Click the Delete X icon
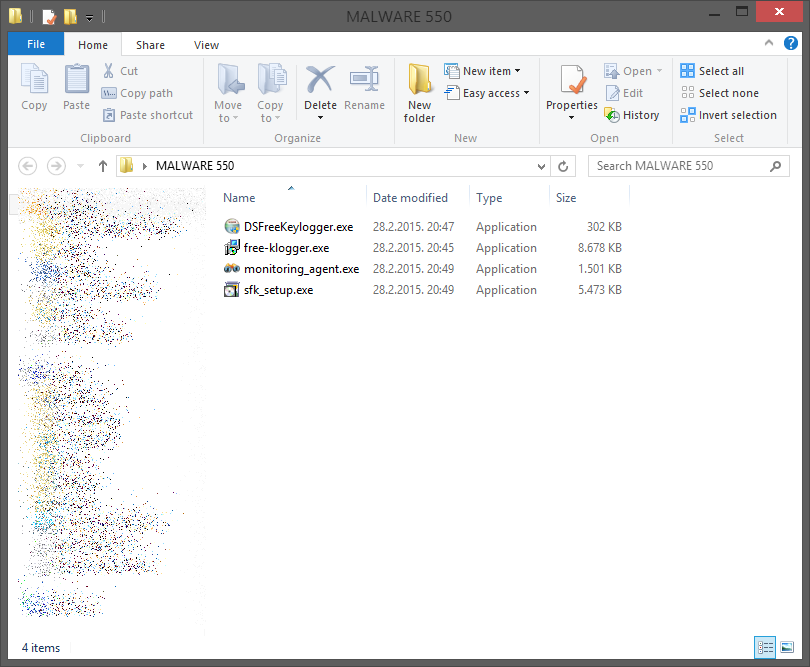The image size is (810, 667). coord(320,80)
